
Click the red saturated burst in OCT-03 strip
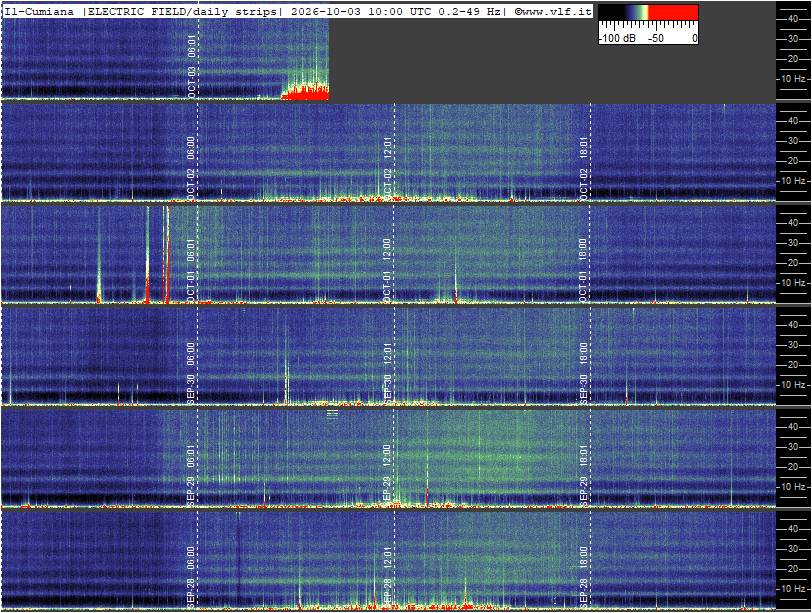[305, 93]
